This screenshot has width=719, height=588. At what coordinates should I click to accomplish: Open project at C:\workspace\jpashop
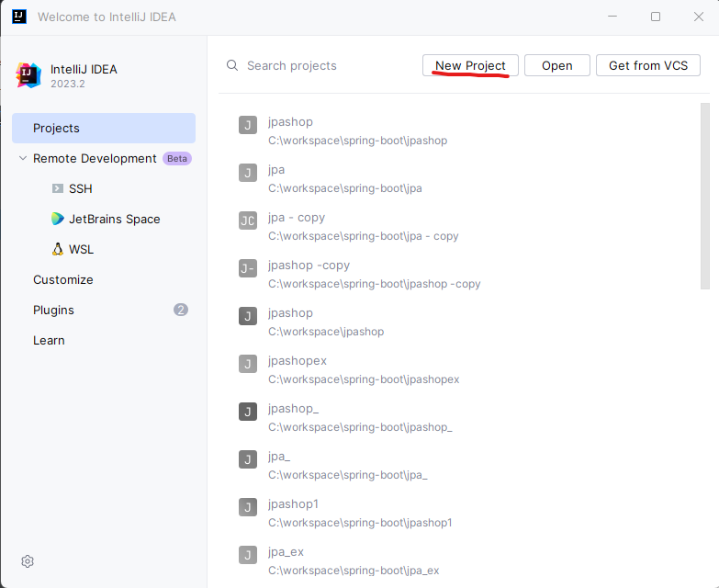coord(326,332)
